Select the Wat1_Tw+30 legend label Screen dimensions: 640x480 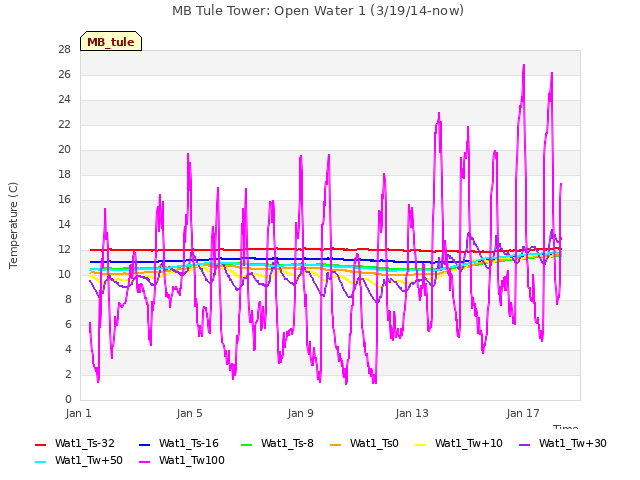pyautogui.click(x=572, y=443)
